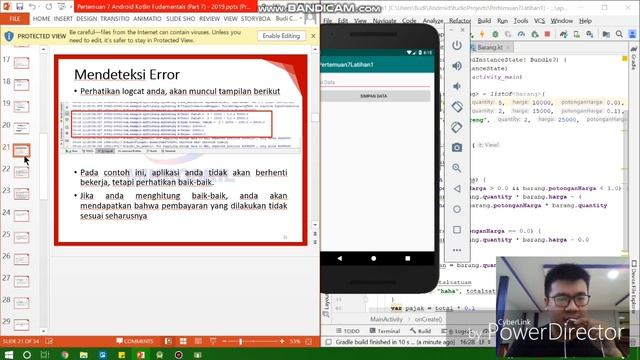The height and width of the screenshot is (360, 640).
Task: Click PowerPoint save icon in quick access
Action: (x=20, y=7)
